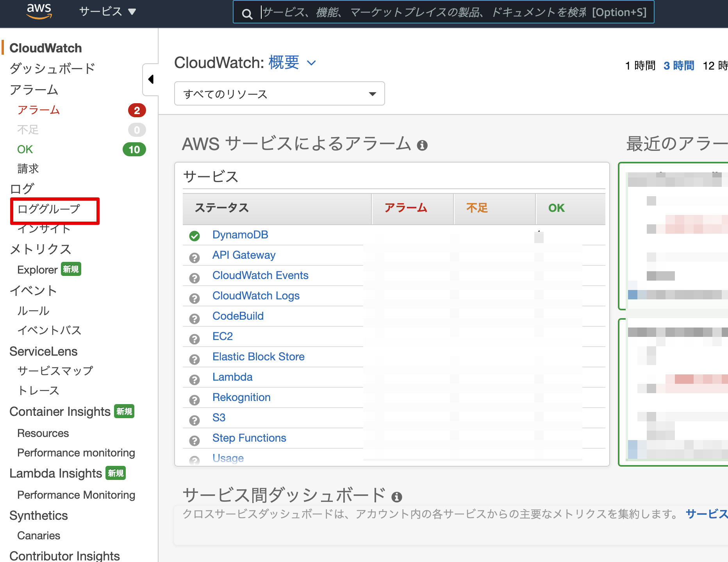Image resolution: width=728 pixels, height=562 pixels.
Task: Open the Rekognition service link
Action: (241, 397)
